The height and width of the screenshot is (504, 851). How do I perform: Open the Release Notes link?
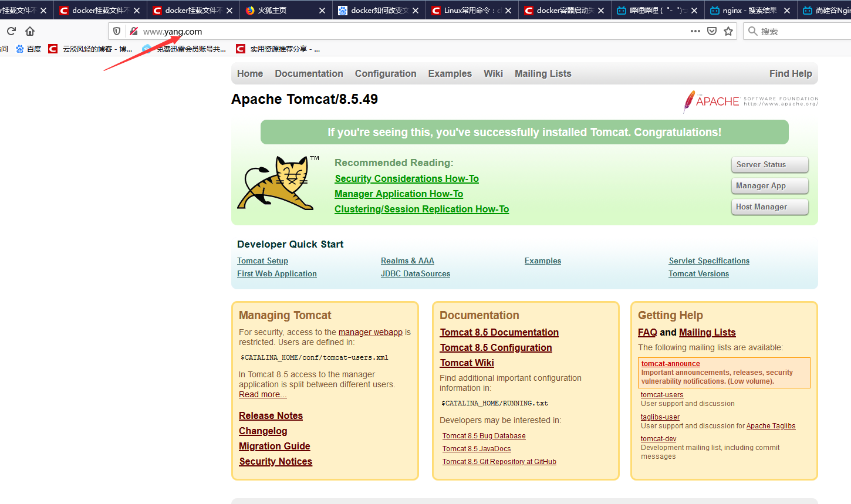click(x=271, y=415)
